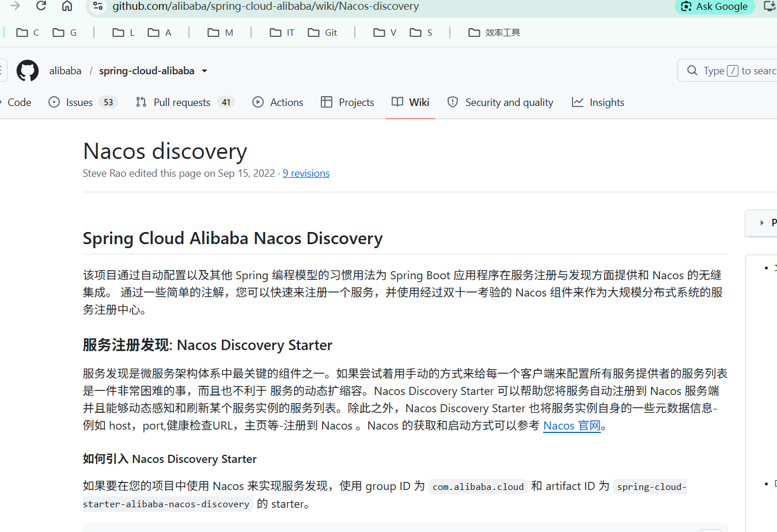
Task: Click the com.alibaba.cloud code snippet
Action: pos(478,487)
